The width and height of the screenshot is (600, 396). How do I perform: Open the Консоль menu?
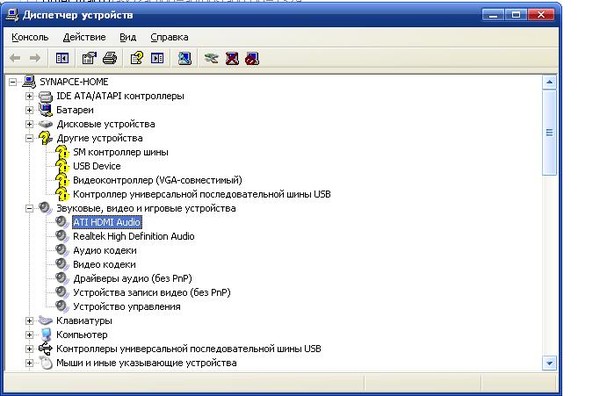30,37
